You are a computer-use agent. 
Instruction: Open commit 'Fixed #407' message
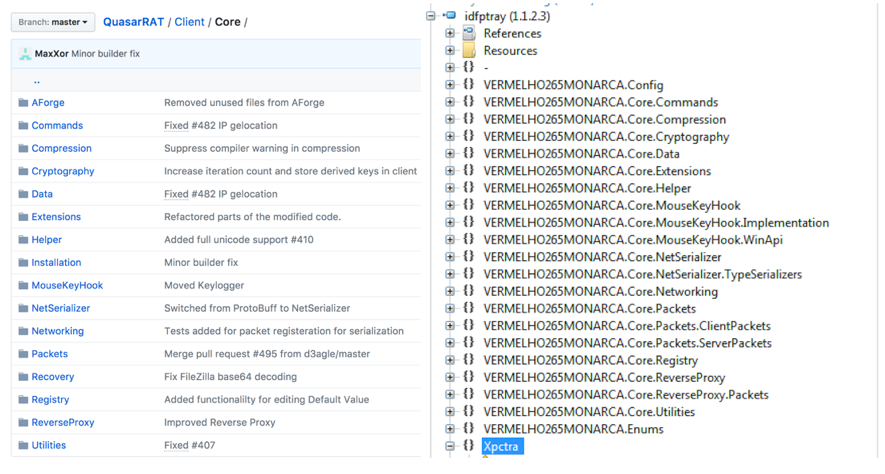pyautogui.click(x=190, y=445)
